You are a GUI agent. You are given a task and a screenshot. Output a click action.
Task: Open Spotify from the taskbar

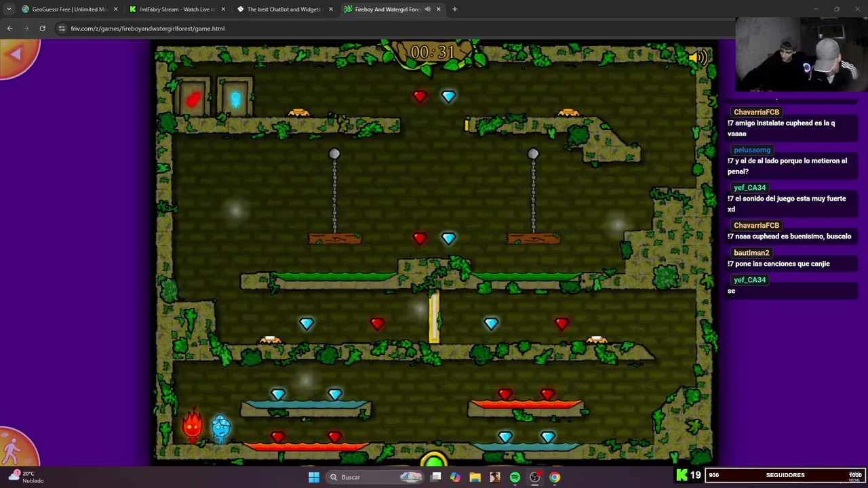click(515, 477)
